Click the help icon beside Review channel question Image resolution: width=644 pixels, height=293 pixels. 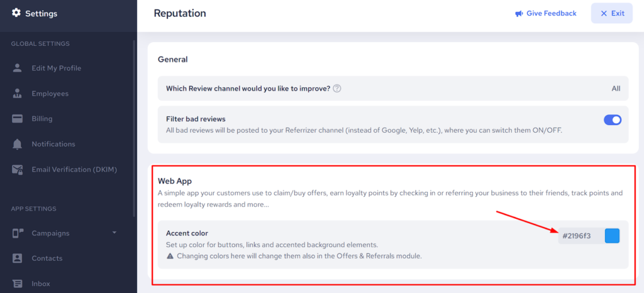337,89
